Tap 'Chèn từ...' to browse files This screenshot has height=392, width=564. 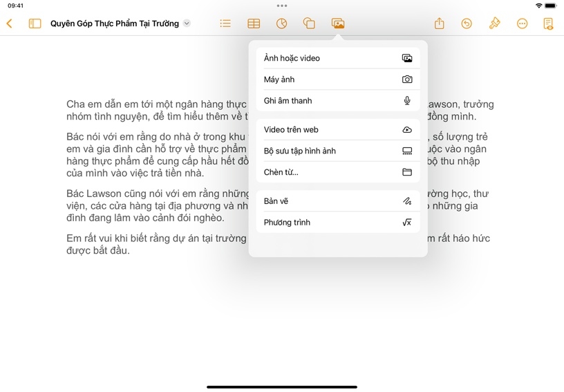coord(337,172)
